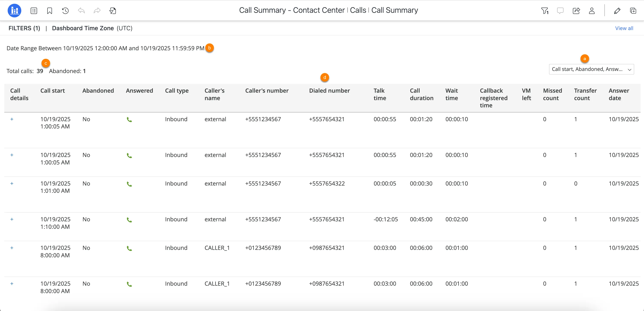Click the green answered phone icon for 1:10:00 AM call
644x311 pixels.
click(x=129, y=220)
